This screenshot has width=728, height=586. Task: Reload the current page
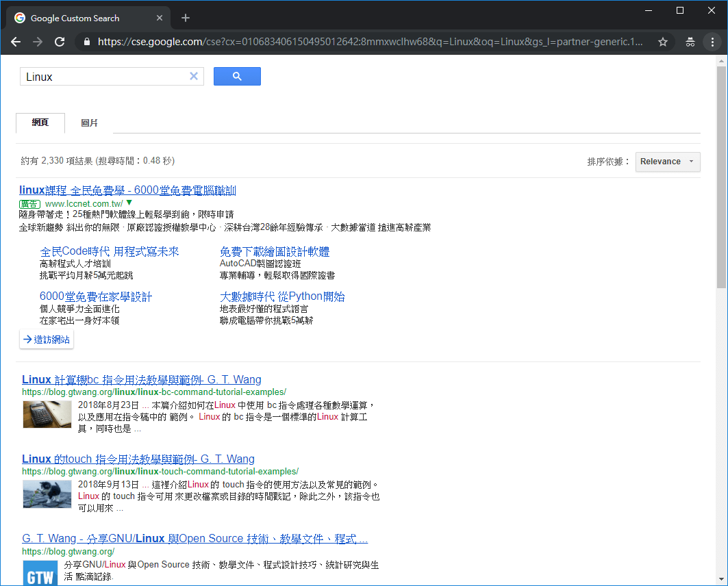(60, 42)
